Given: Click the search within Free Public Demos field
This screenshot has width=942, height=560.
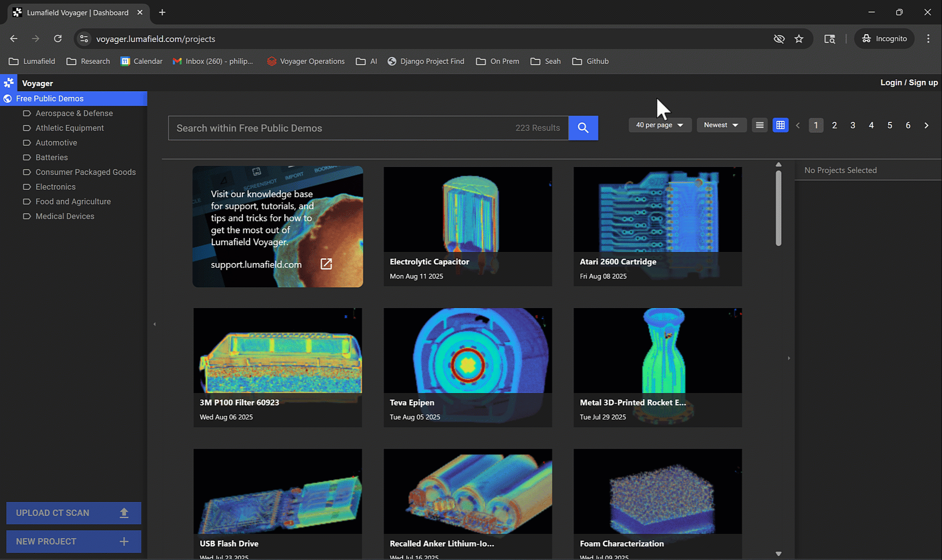Looking at the screenshot, I should point(342,128).
